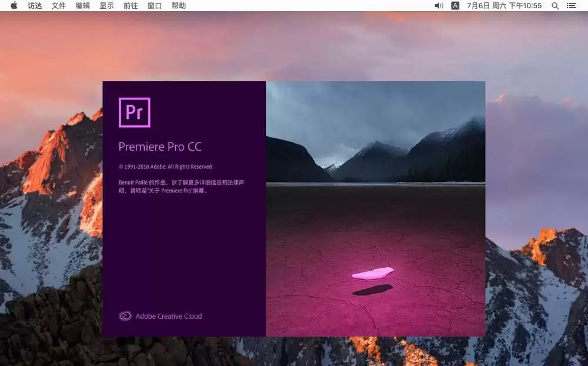Click the date and time display
The width and height of the screenshot is (588, 366).
(x=505, y=6)
